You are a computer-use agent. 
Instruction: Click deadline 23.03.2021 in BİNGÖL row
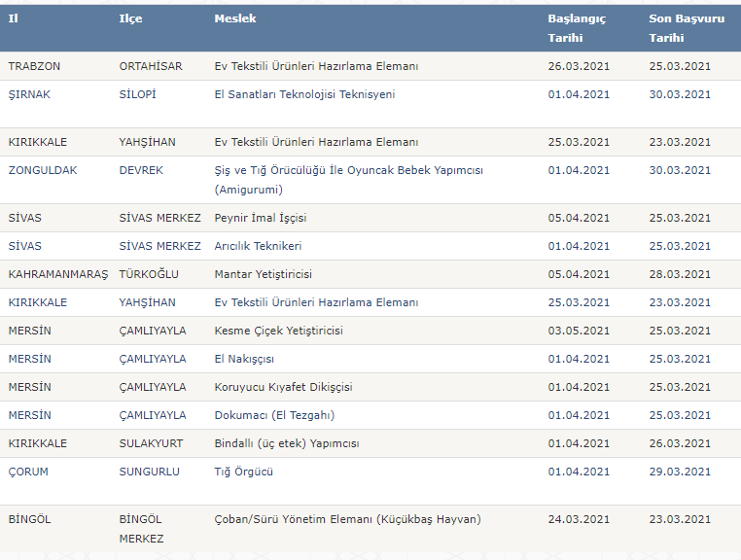(x=680, y=519)
